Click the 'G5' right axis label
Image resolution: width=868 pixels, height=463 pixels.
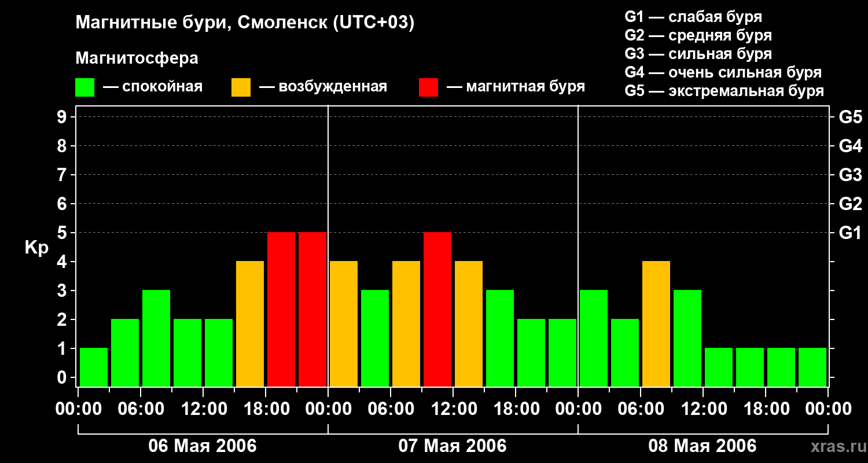click(850, 117)
